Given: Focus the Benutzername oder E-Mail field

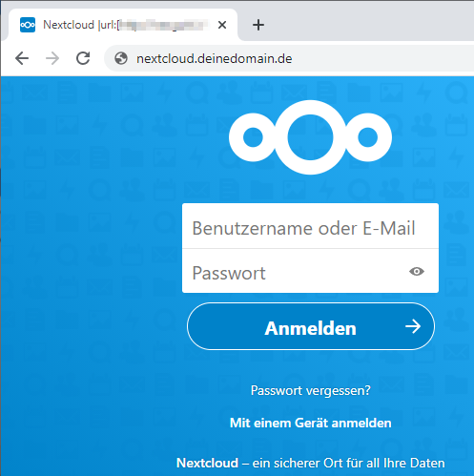Looking at the screenshot, I should click(x=310, y=226).
